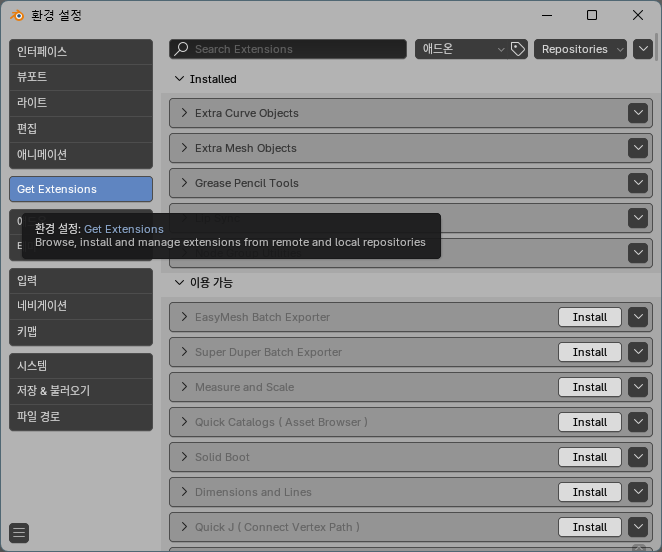Open the 파일 경로 preferences tab
This screenshot has width=662, height=552.
tap(81, 417)
